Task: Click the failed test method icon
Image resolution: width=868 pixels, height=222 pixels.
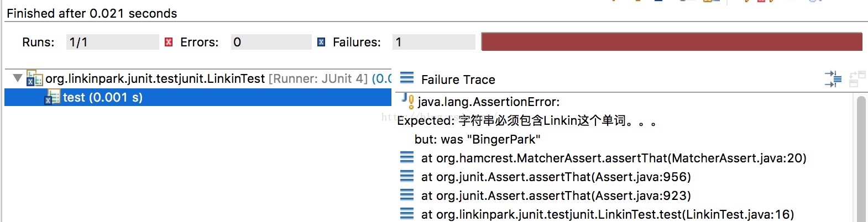Action: click(52, 97)
